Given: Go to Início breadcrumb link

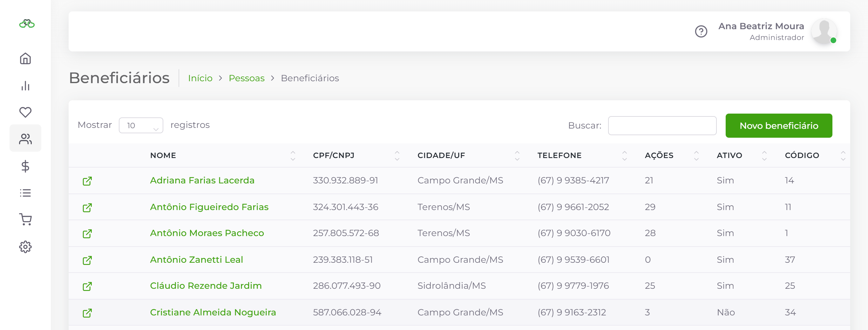Looking at the screenshot, I should pyautogui.click(x=200, y=78).
